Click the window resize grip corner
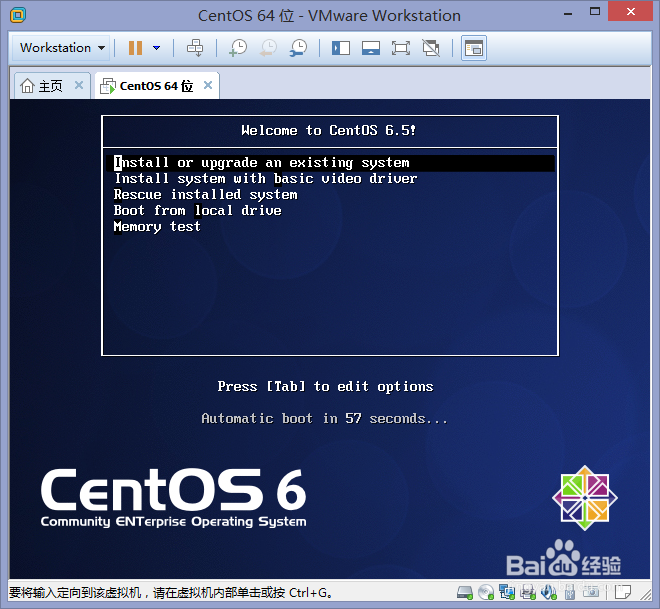The width and height of the screenshot is (660, 609). click(647, 594)
